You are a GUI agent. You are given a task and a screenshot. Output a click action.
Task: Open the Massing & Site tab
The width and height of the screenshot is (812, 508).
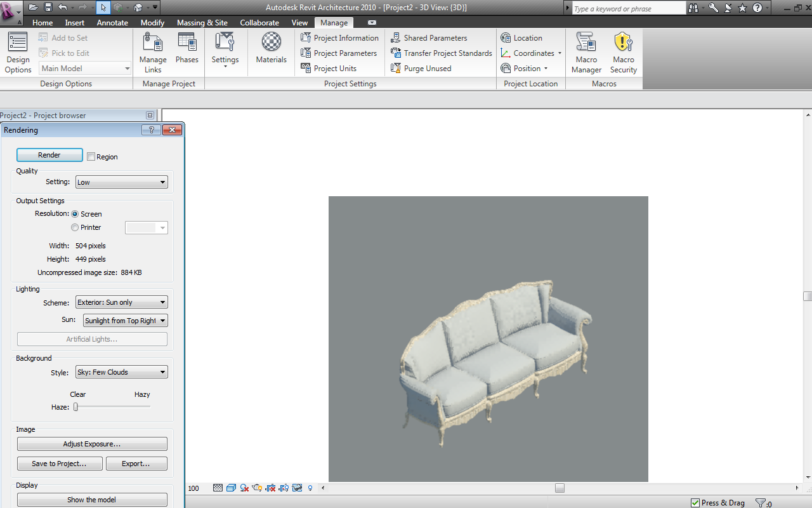point(202,23)
